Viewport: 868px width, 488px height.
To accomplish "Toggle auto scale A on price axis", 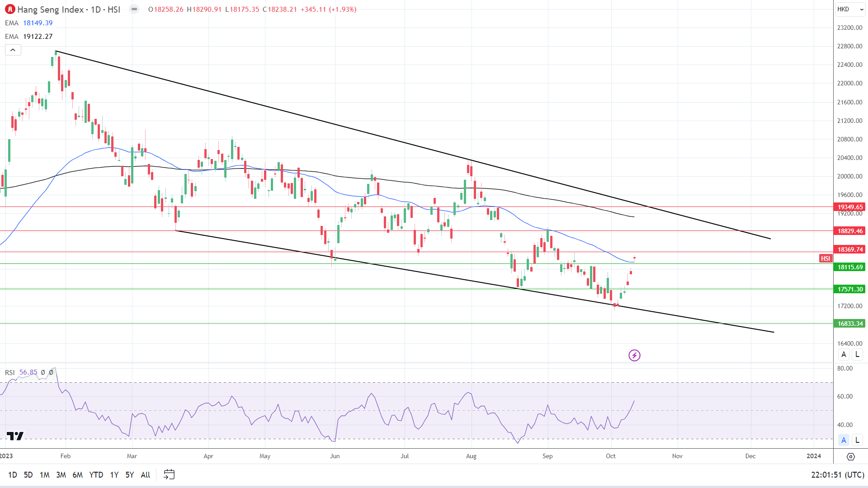I will pos(844,355).
